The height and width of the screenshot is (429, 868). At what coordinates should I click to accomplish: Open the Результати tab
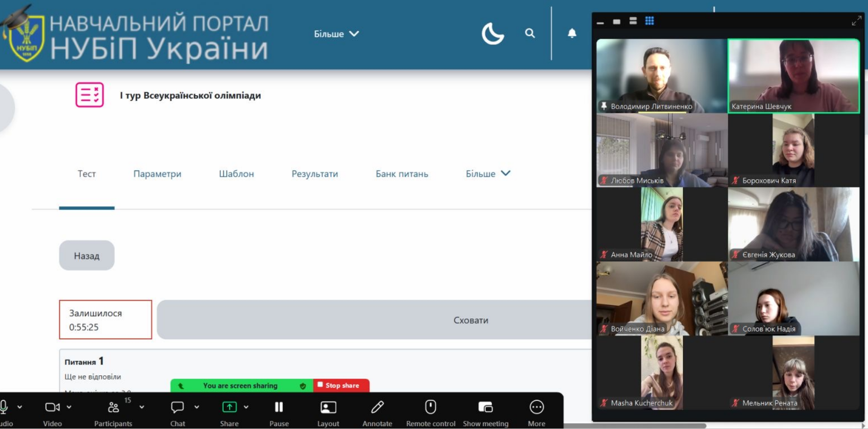[x=315, y=174]
